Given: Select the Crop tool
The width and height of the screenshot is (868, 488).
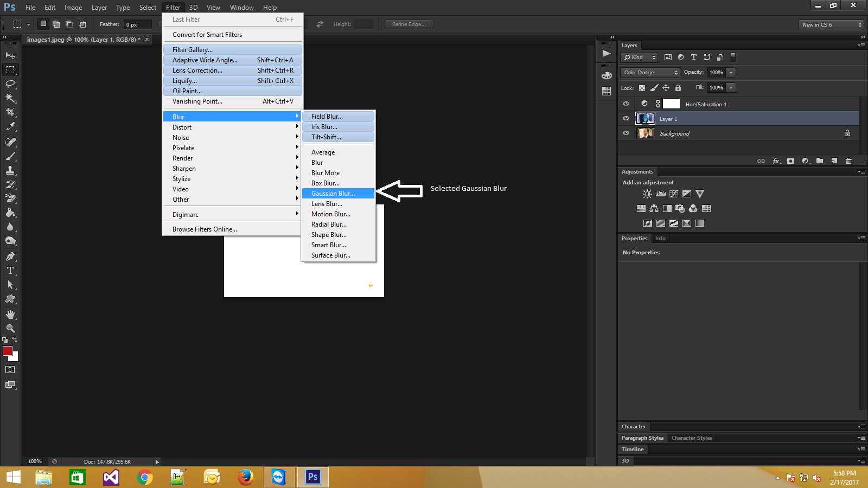Looking at the screenshot, I should (10, 112).
